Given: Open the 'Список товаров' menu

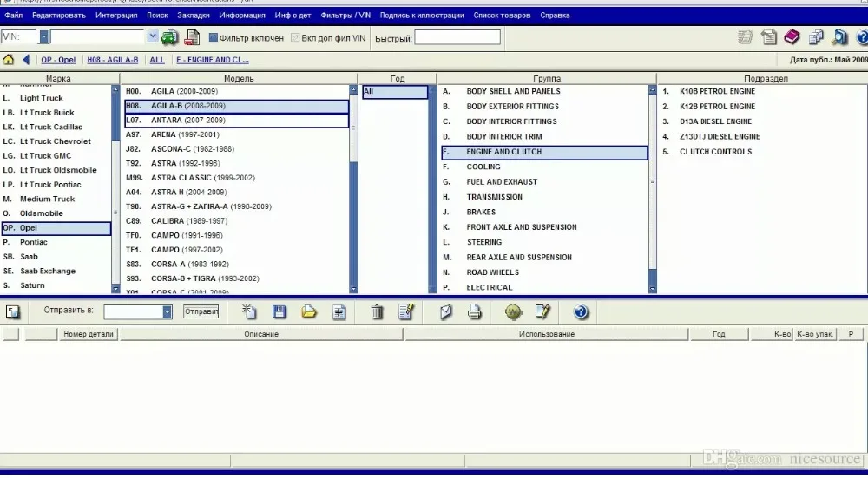Looking at the screenshot, I should (502, 16).
